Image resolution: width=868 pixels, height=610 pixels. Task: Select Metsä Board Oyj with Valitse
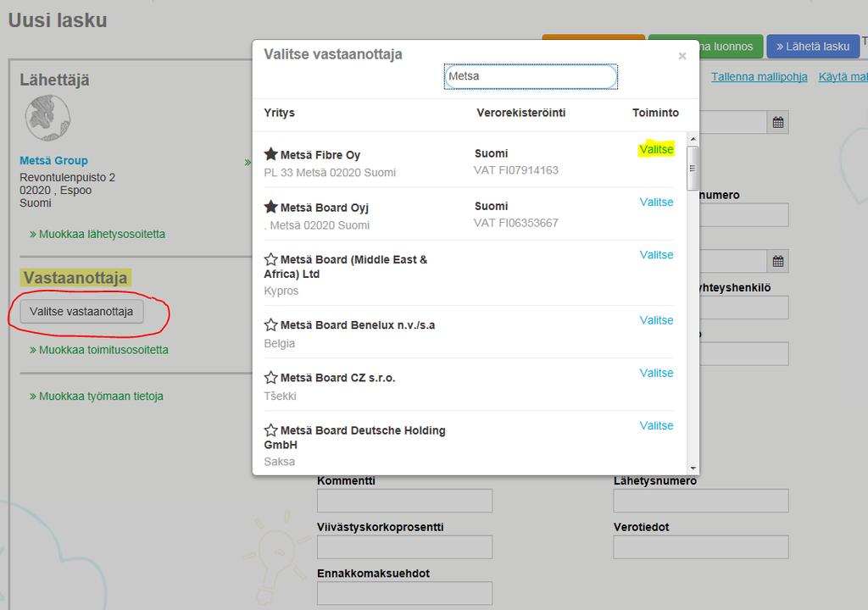tap(656, 202)
